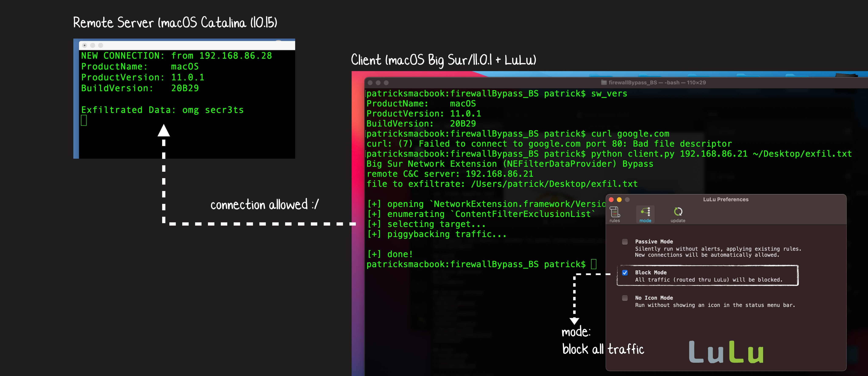Click the 'curl: (7) Failed to connect' error line
The width and height of the screenshot is (868, 376).
pyautogui.click(x=549, y=144)
